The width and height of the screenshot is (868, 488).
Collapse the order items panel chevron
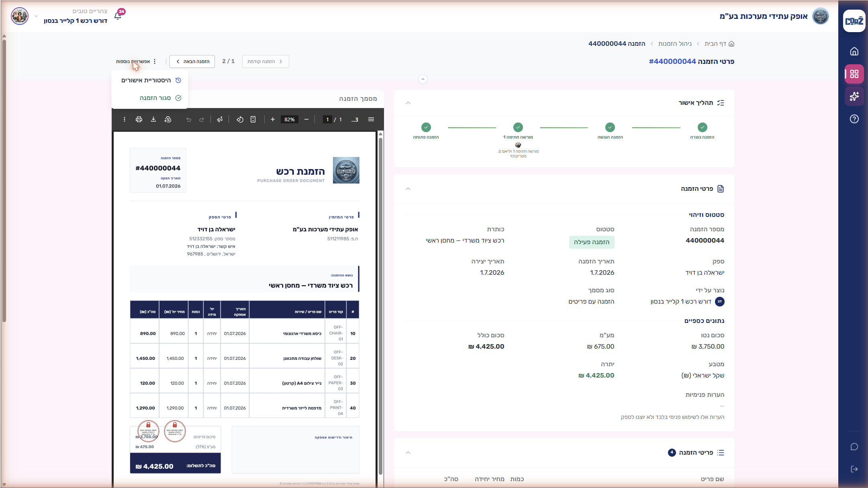pos(408,453)
